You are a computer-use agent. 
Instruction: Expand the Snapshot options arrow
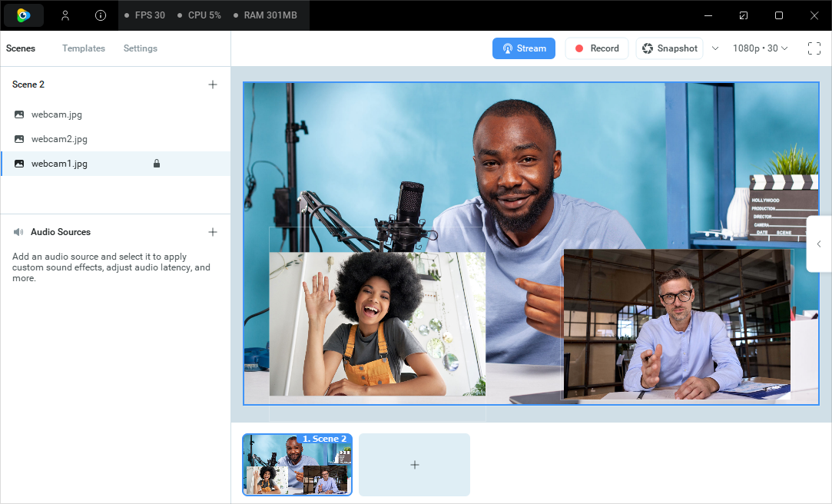(715, 48)
